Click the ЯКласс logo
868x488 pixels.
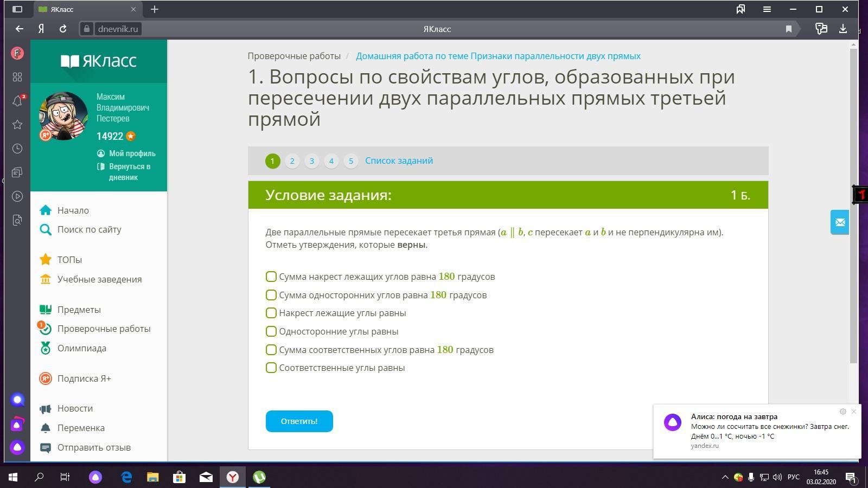[x=99, y=61]
